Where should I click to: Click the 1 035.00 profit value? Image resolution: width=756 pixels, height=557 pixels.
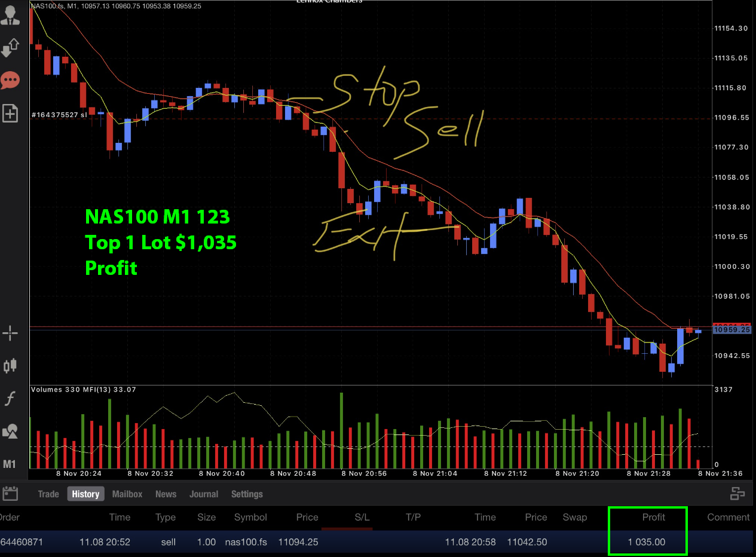coord(647,543)
